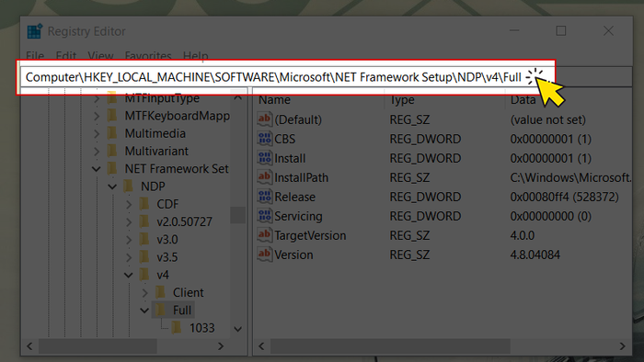Select the NET Framework Setup folder icon
The image size is (644, 362).
(x=111, y=168)
